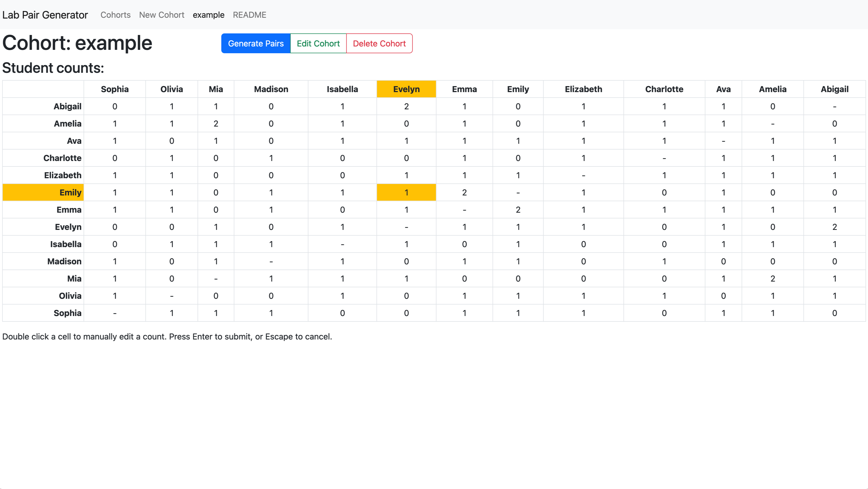This screenshot has width=868, height=489.
Task: Click Amelia row's Mia count cell
Action: (216, 124)
